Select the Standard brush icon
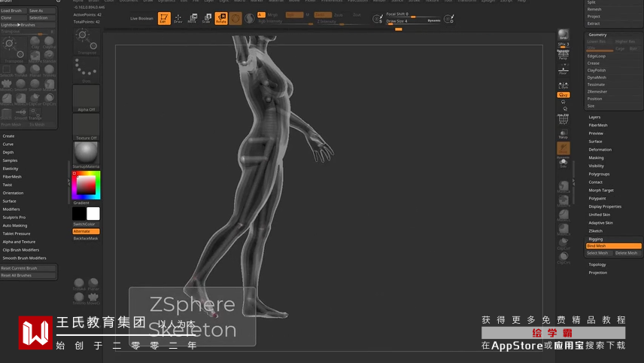The image size is (644, 363). (50, 56)
